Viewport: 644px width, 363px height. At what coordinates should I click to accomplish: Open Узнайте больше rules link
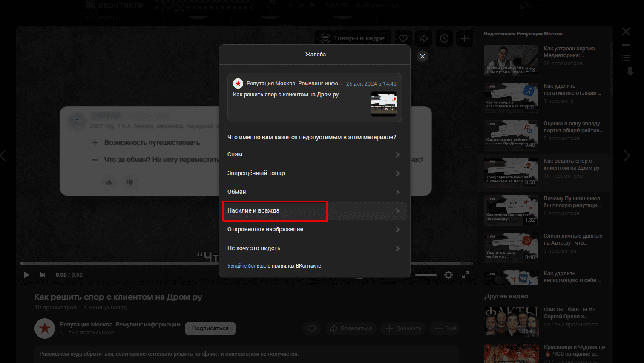[x=247, y=266]
